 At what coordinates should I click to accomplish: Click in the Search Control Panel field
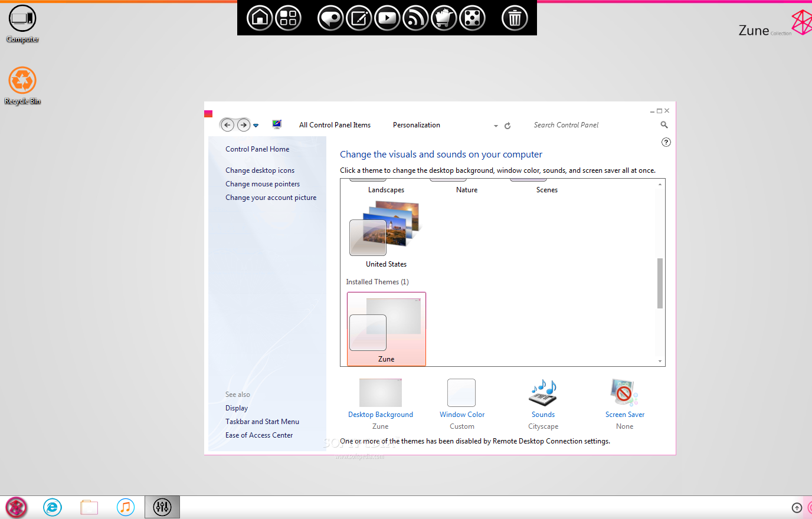pyautogui.click(x=593, y=125)
